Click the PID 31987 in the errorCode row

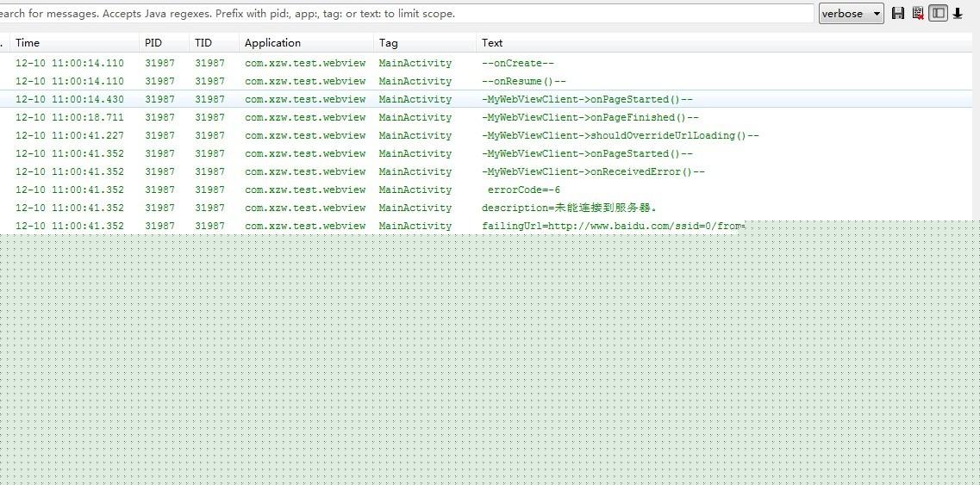160,190
